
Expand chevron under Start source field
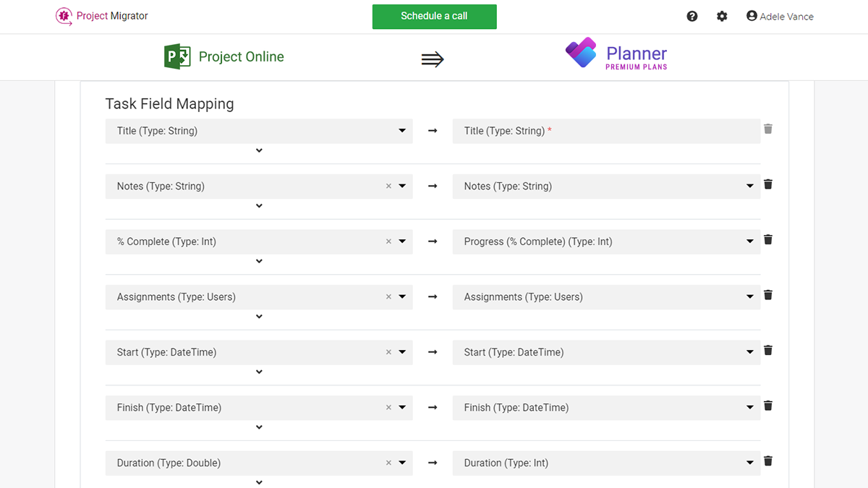(x=259, y=372)
